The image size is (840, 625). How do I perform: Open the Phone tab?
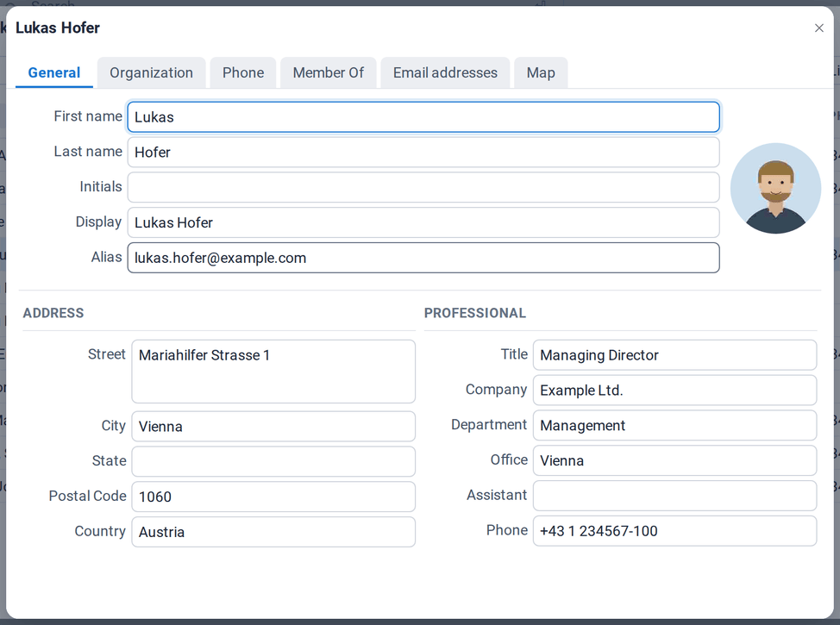(x=243, y=72)
